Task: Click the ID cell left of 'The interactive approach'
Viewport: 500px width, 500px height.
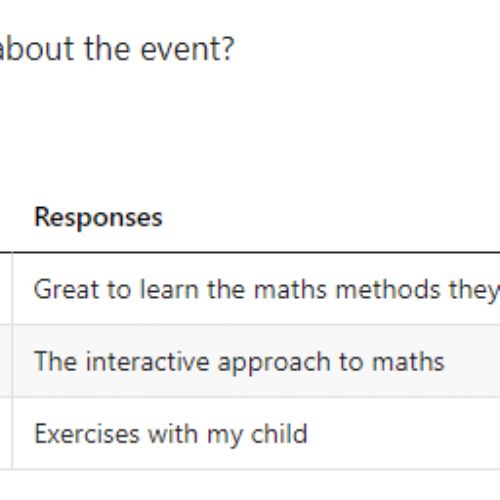Action: [x=6, y=361]
